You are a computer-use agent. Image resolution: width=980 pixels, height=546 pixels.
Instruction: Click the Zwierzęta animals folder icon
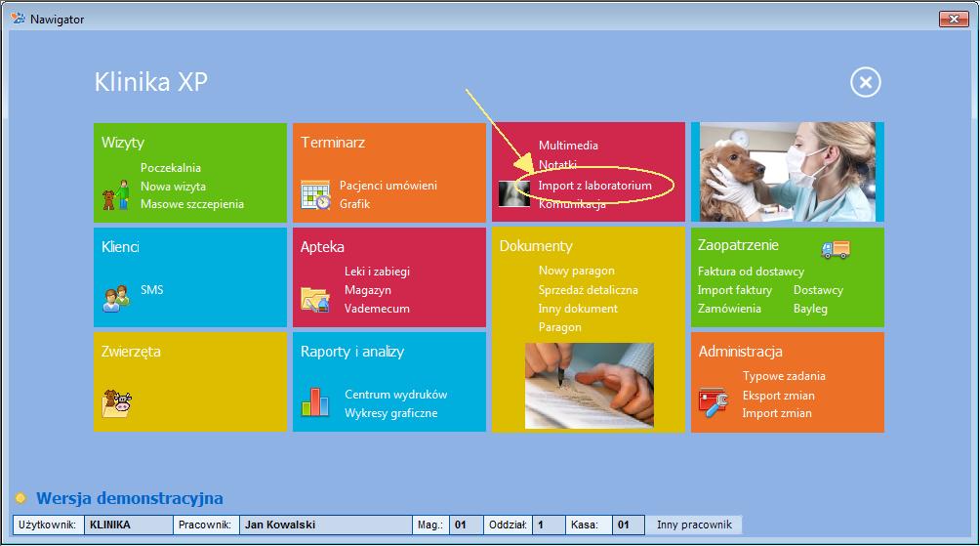(117, 403)
